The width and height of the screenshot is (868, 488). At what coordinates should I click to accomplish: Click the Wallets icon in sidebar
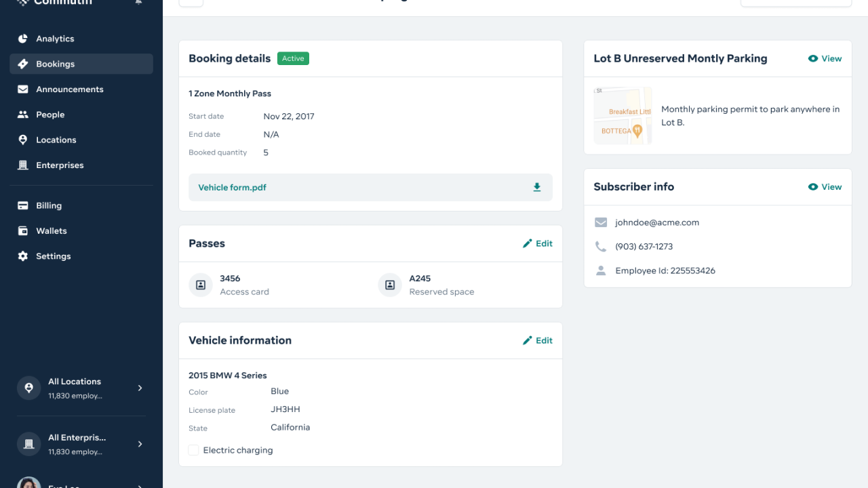23,231
